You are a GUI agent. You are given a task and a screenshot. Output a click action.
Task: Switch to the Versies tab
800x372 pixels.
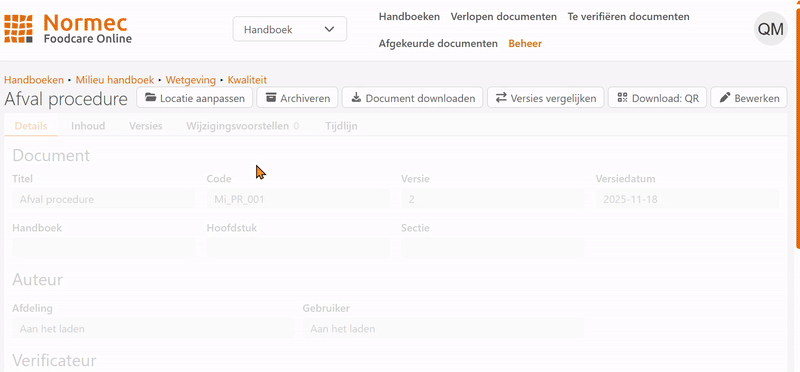pos(146,126)
